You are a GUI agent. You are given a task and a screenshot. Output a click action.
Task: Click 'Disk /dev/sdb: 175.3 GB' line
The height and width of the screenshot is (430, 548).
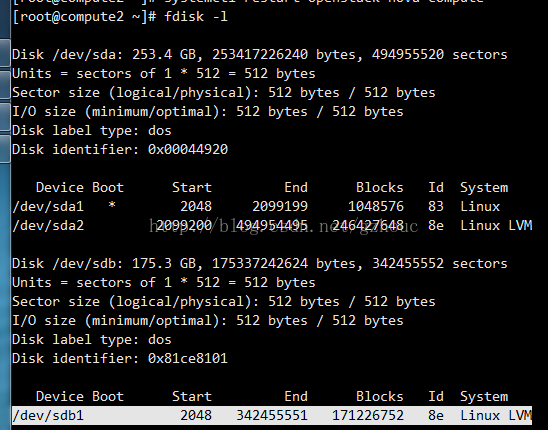pos(259,263)
